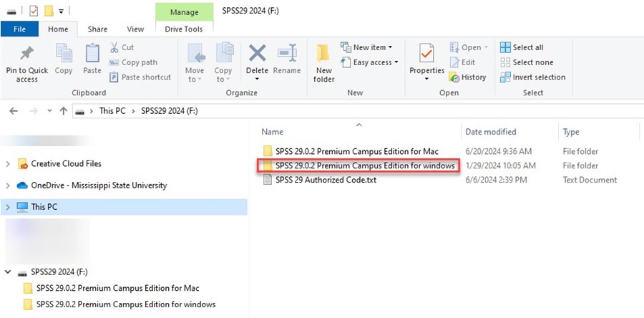Expand OneDrive - Mississippi State University node

coord(8,185)
